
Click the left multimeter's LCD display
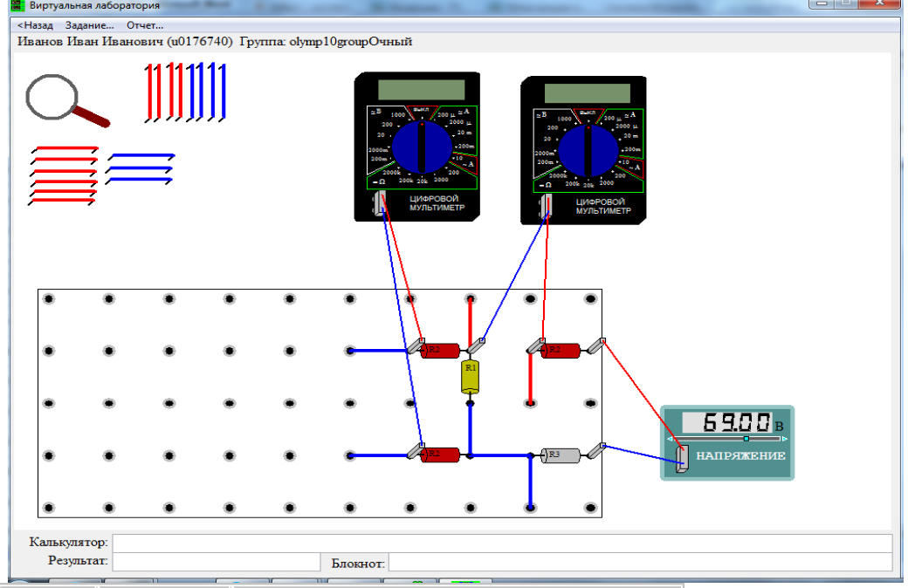422,90
